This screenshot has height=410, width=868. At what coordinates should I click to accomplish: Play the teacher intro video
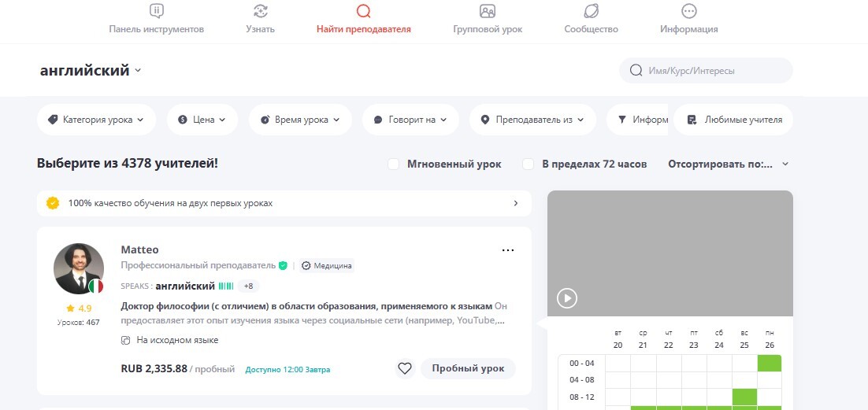pyautogui.click(x=567, y=298)
